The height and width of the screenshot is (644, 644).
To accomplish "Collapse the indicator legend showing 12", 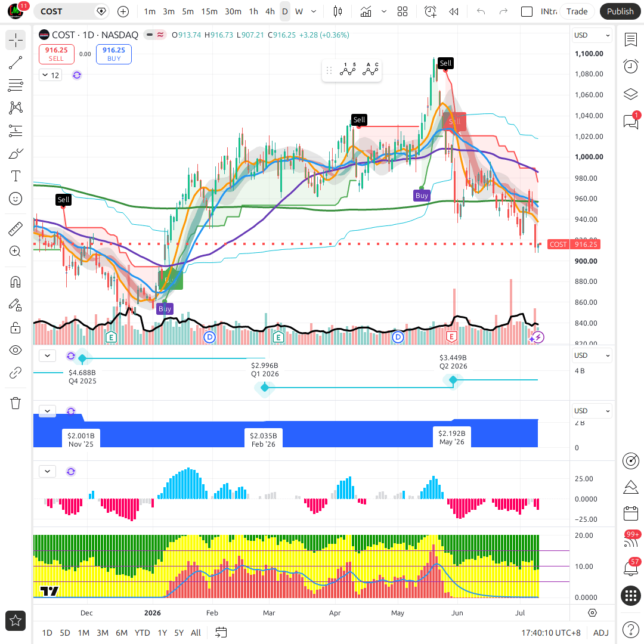I will [x=51, y=75].
